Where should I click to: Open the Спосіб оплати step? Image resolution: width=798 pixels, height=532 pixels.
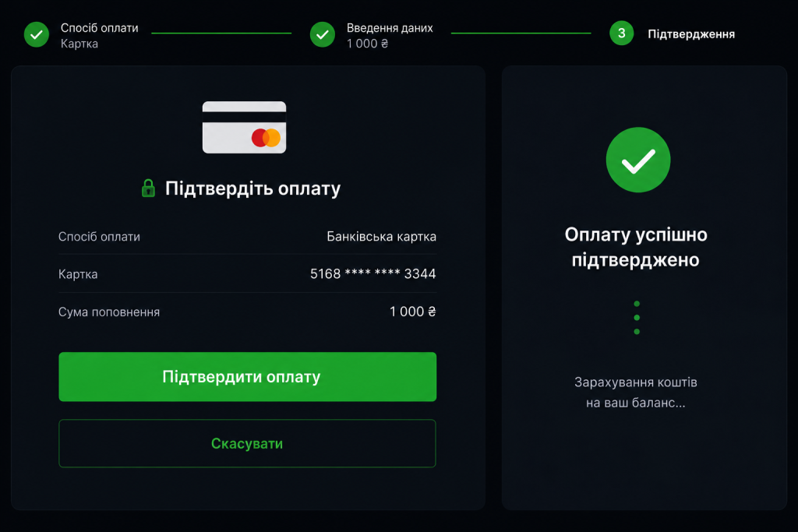click(x=99, y=28)
